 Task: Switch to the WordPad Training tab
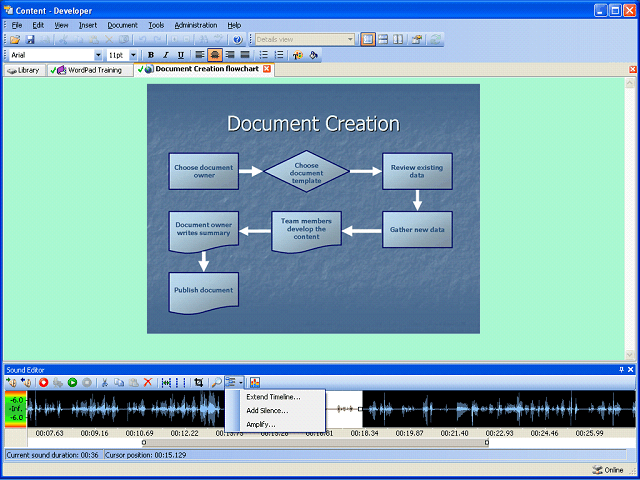point(94,70)
